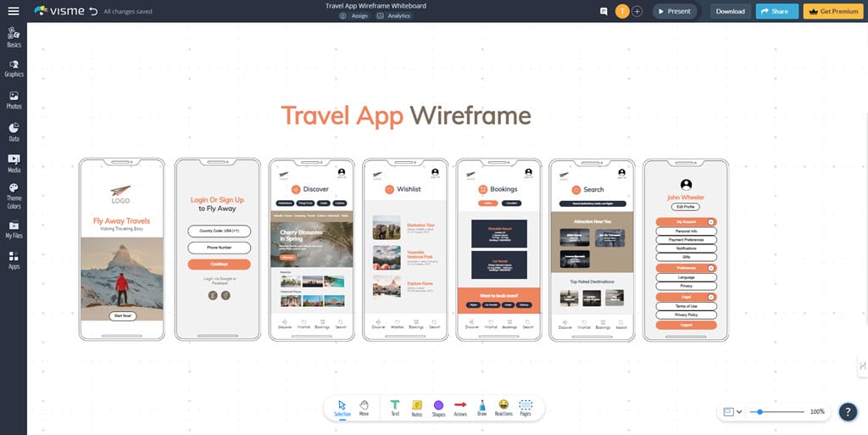
Task: Open My Files in the sidebar
Action: coord(14,230)
